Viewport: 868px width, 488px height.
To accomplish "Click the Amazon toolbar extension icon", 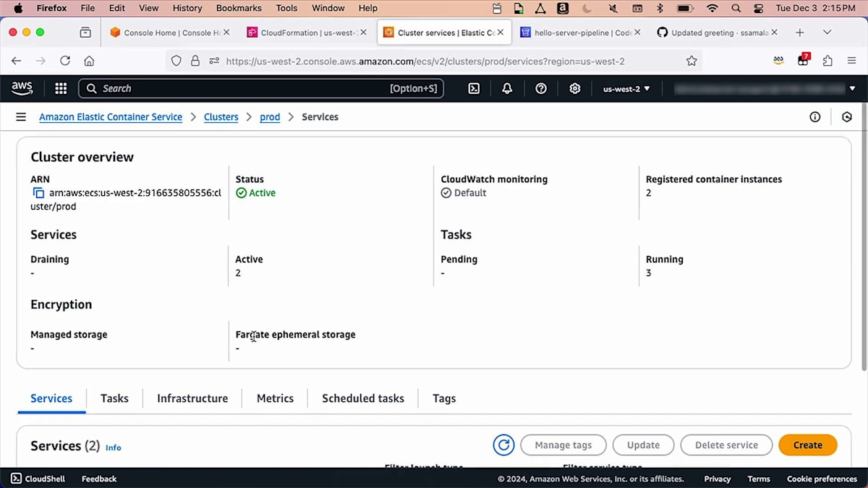I will coord(778,61).
